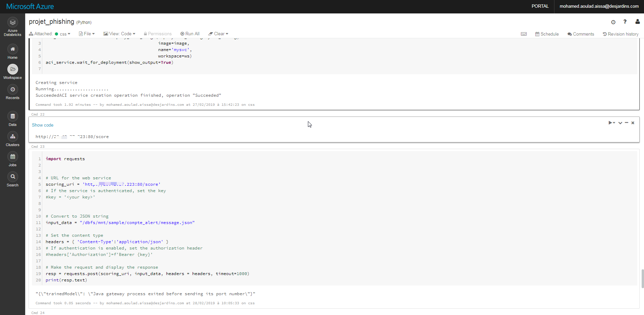Open the Clusters panel
644x315 pixels.
click(x=12, y=139)
